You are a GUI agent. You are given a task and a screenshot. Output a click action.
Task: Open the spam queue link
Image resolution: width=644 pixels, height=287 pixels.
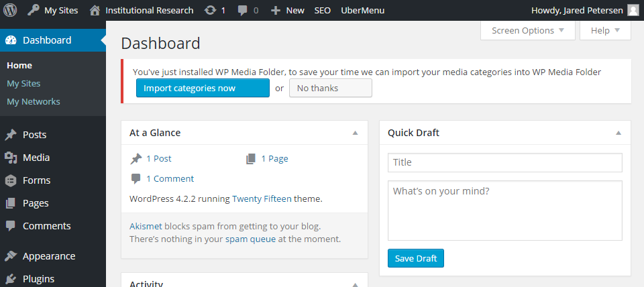[x=250, y=239]
